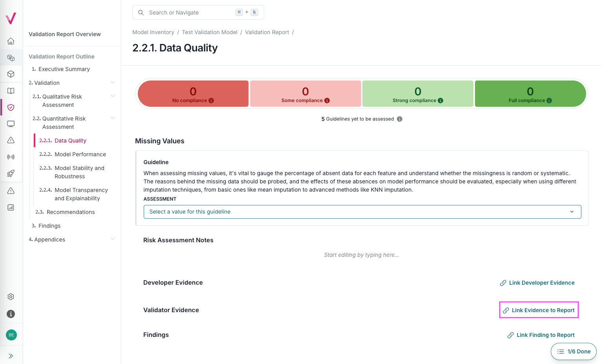Screen dimensions: 601x364
Task: Click the info icon on Full compliance badge
Action: coord(549,100)
